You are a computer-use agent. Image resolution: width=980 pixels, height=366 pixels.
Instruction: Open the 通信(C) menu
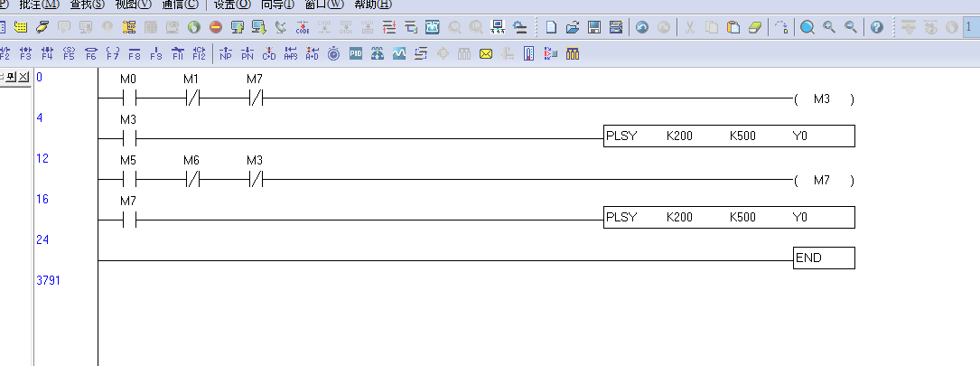point(180,5)
